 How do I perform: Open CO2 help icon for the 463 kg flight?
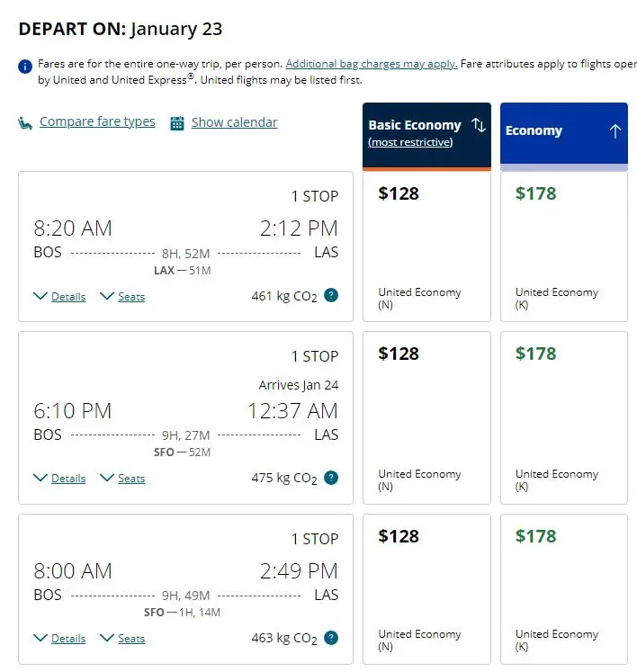331,638
